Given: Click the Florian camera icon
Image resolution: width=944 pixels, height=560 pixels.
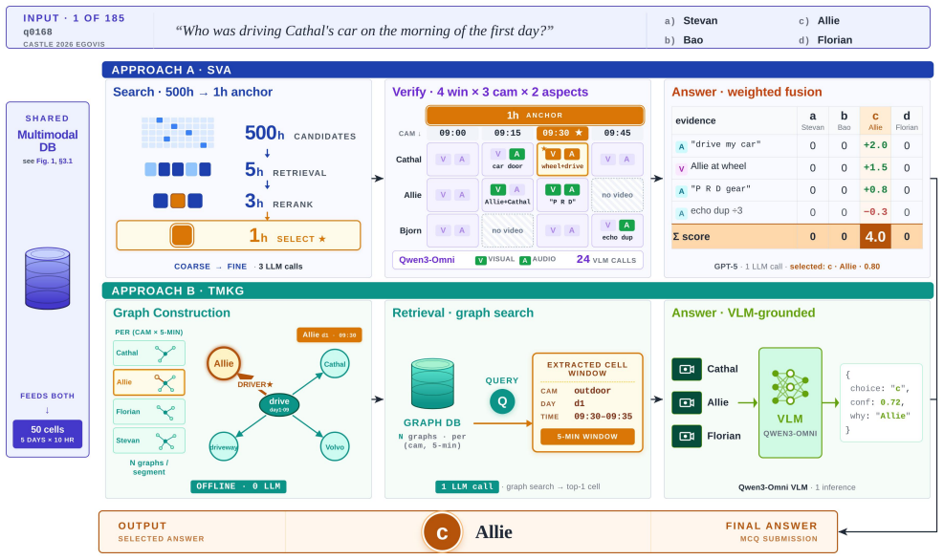Looking at the screenshot, I should pos(687,436).
